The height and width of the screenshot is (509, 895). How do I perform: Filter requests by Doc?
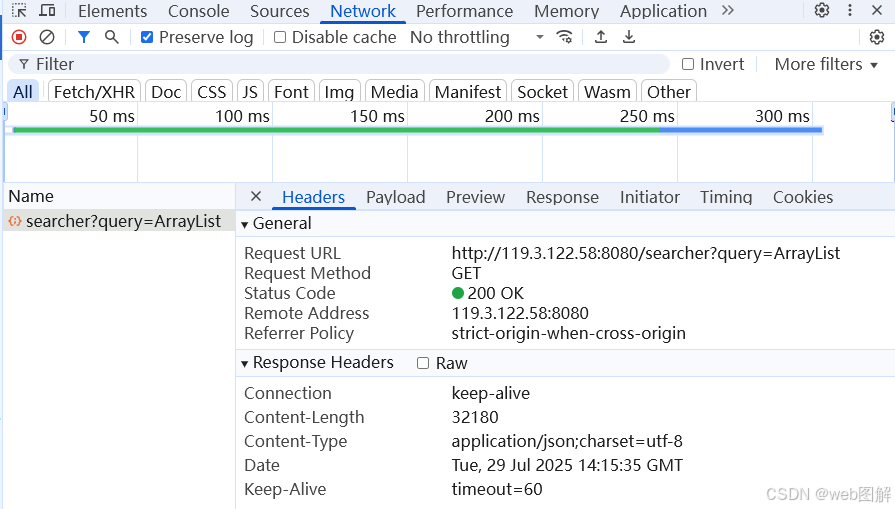coord(166,91)
